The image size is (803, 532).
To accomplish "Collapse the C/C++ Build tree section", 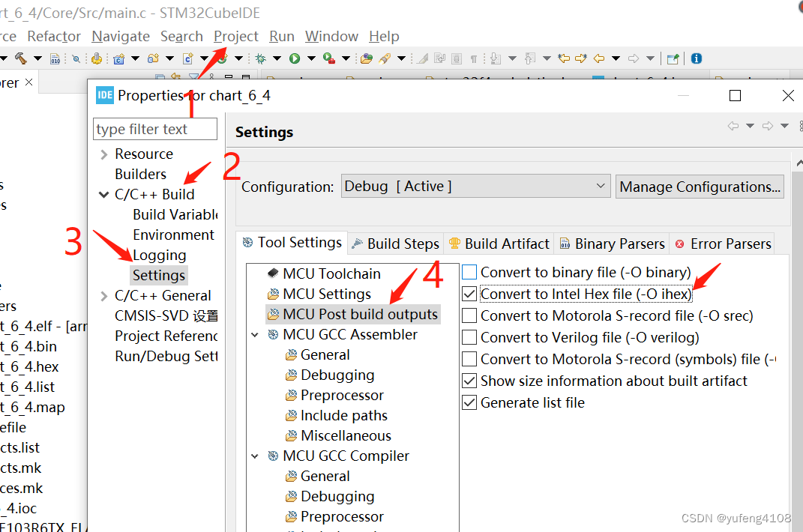I will coord(103,193).
